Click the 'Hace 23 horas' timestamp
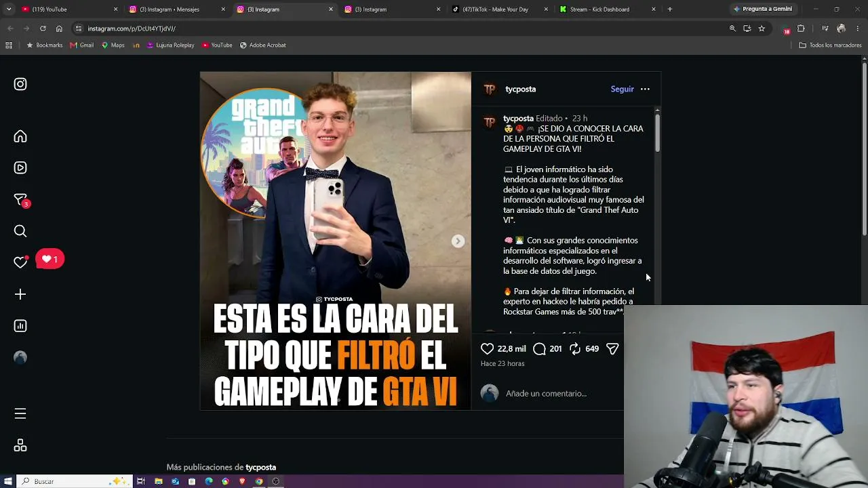Screen dimensions: 868x488 502,363
